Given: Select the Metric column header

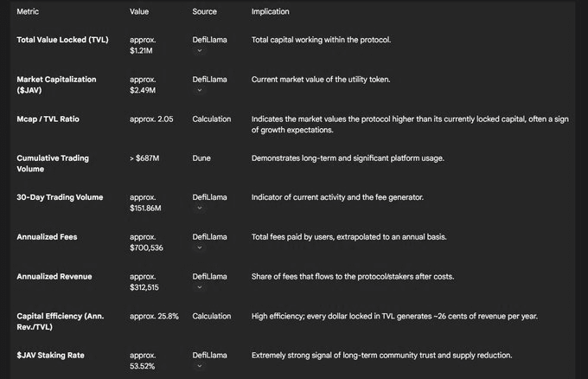Looking at the screenshot, I should 28,11.
